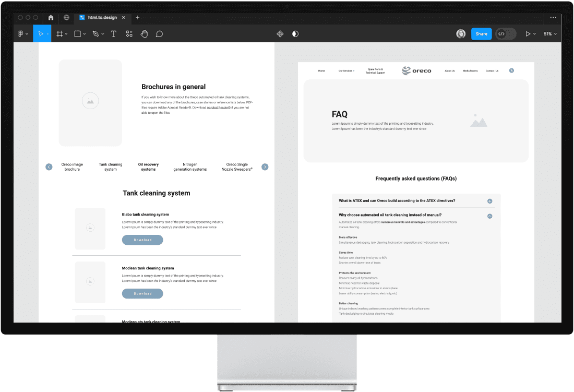The width and height of the screenshot is (574, 392).
Task: Select the Pen tool
Action: click(95, 34)
